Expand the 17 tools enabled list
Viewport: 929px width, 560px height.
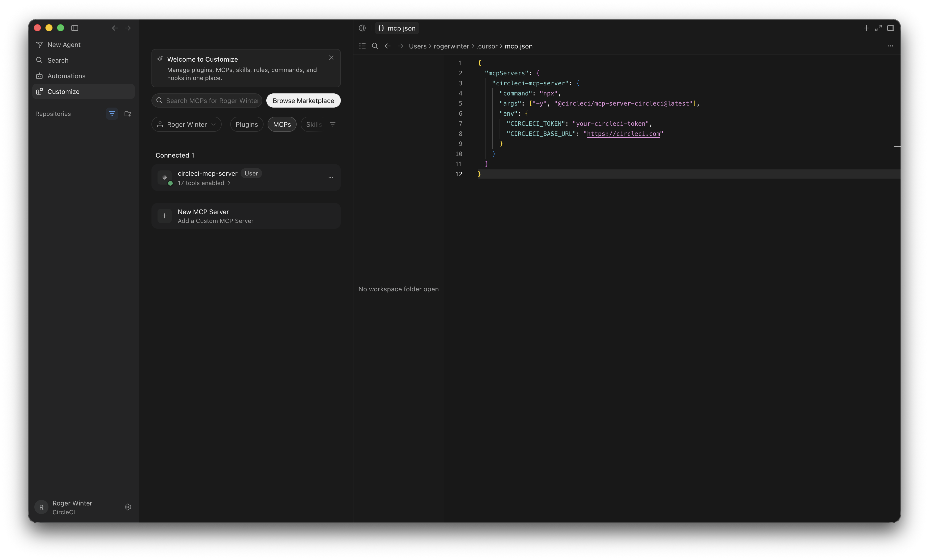[x=204, y=183]
